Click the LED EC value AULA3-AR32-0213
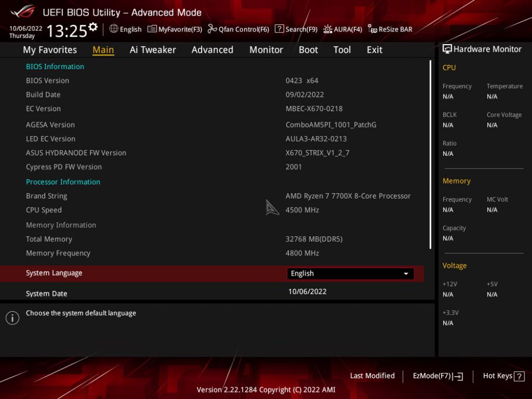The height and width of the screenshot is (399, 532). point(316,139)
